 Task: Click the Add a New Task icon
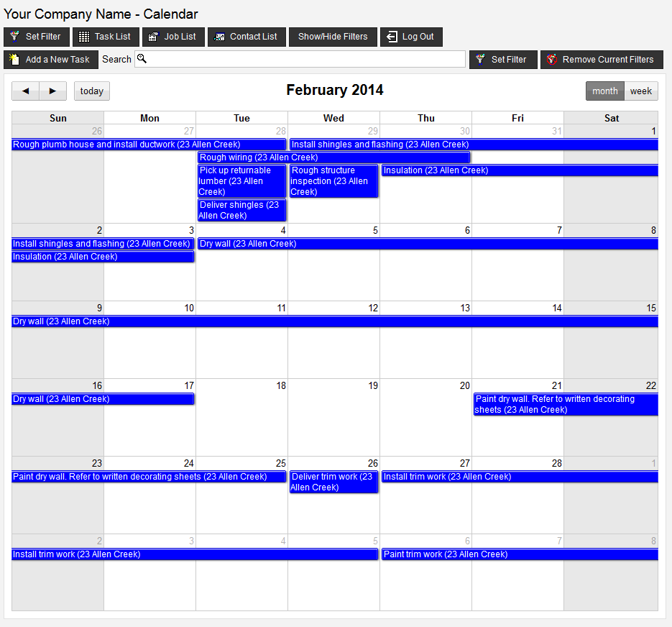14,60
